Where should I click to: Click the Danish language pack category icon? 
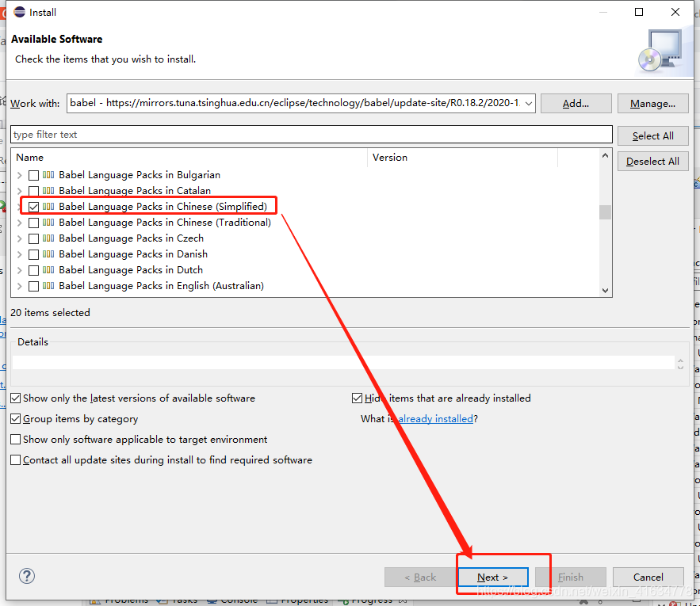(48, 254)
